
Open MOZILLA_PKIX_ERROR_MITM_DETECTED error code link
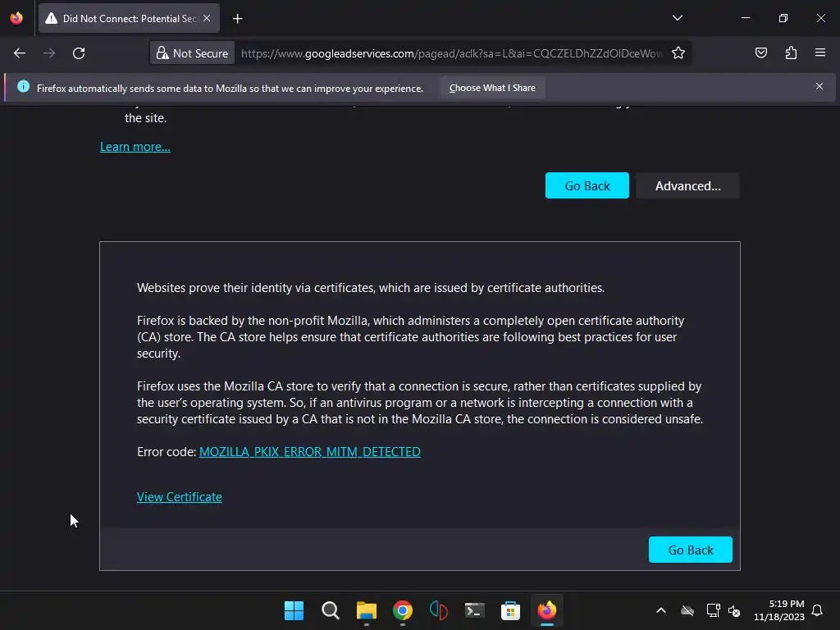pos(309,452)
